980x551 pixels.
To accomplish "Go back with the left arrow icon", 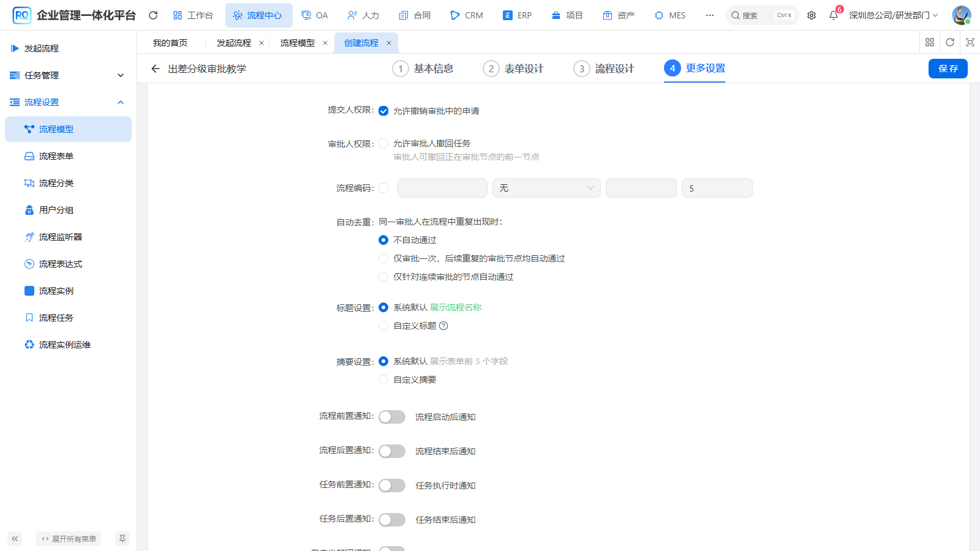I will pos(156,69).
